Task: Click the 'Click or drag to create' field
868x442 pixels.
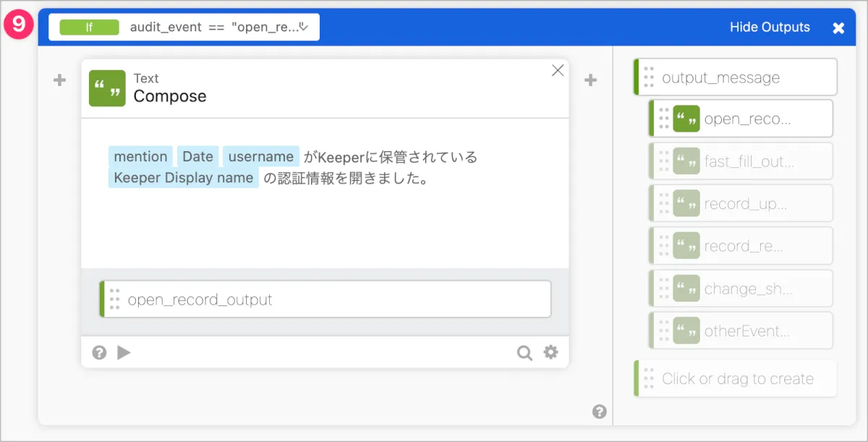Action: pyautogui.click(x=738, y=379)
